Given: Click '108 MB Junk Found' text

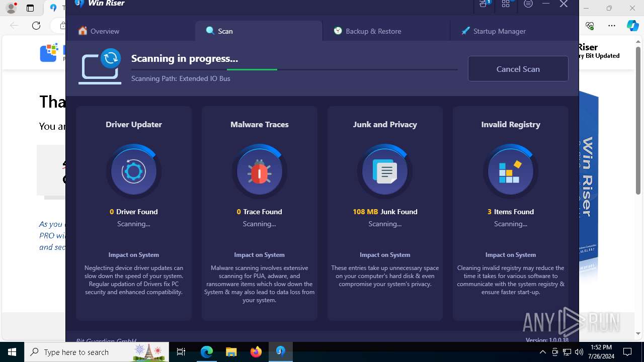Looking at the screenshot, I should [385, 212].
